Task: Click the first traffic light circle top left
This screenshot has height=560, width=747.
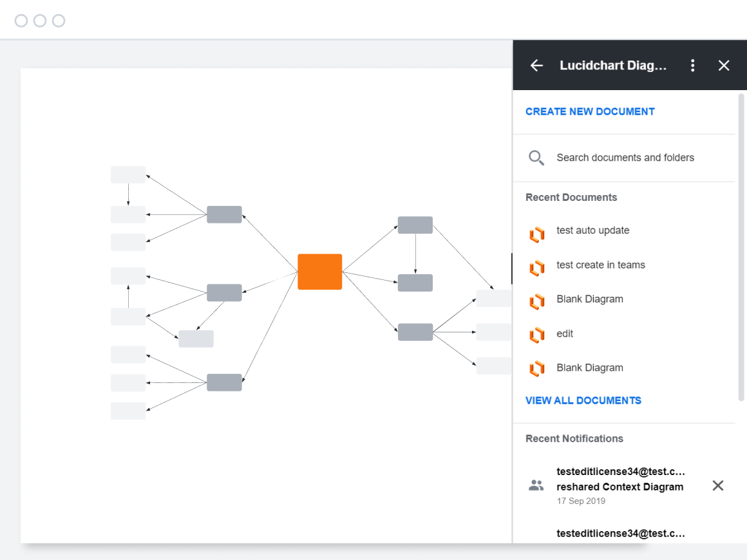Action: [x=22, y=21]
